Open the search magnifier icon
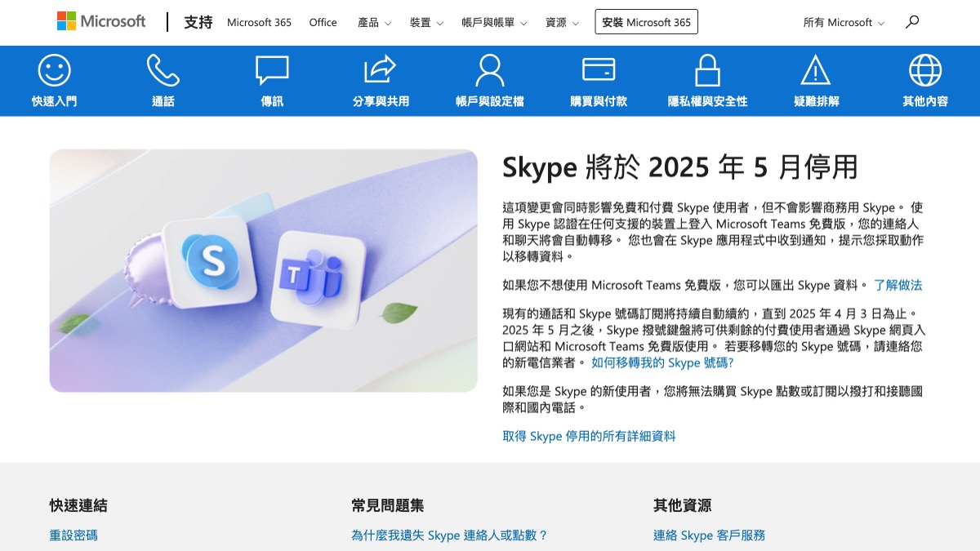This screenshot has width=980, height=551. 912,22
